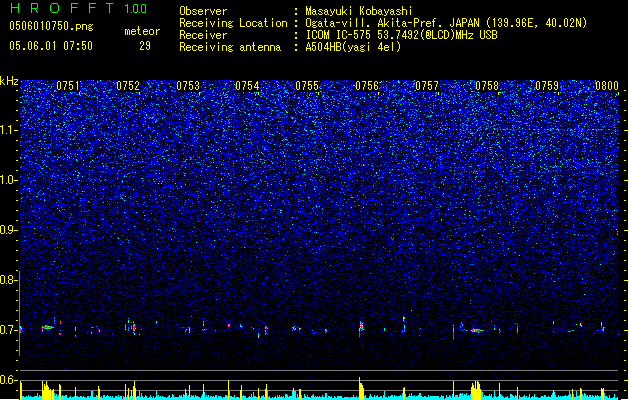The width and height of the screenshot is (629, 400).
Task: Click the 0751 time marker
Action: click(x=68, y=86)
